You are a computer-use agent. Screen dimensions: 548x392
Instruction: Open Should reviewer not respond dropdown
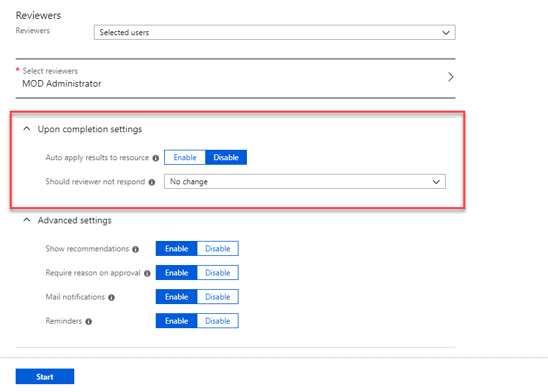(305, 181)
